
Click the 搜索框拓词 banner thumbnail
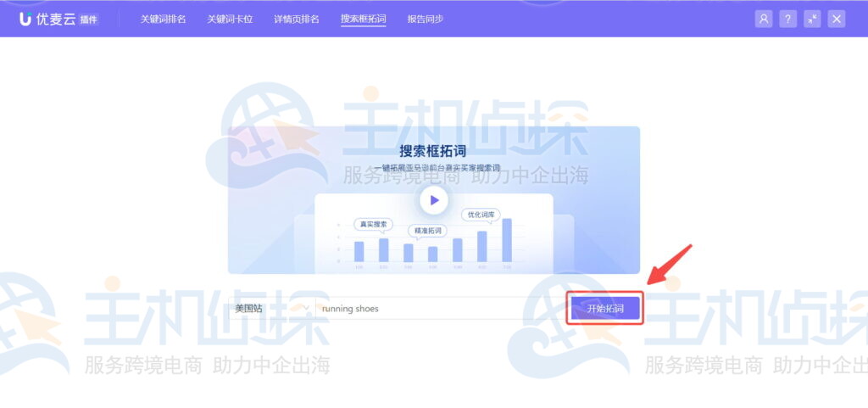(x=434, y=200)
